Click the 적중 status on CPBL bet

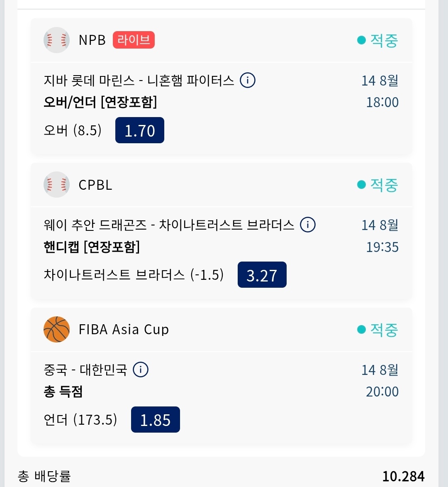click(377, 185)
